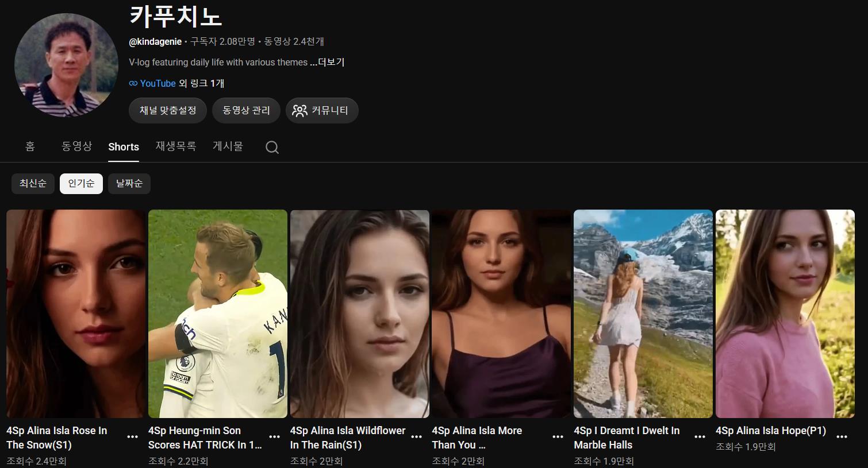Open options menu for Rose In The Snow short
Screen dimensions: 868x468
(x=132, y=437)
